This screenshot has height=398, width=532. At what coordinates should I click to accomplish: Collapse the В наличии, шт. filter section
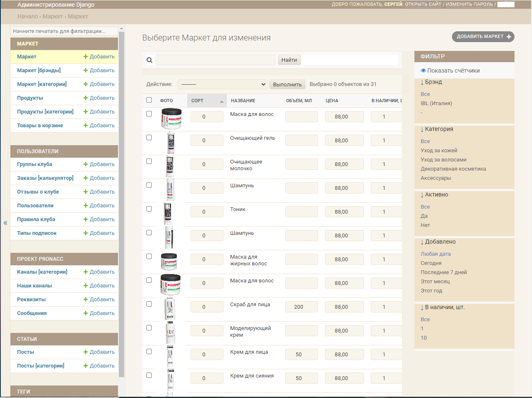[442, 307]
